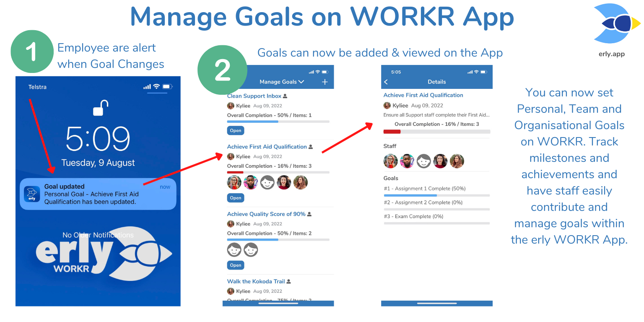Tap the unlocked padlock icon on lock screen
The image size is (644, 322).
pyautogui.click(x=101, y=108)
